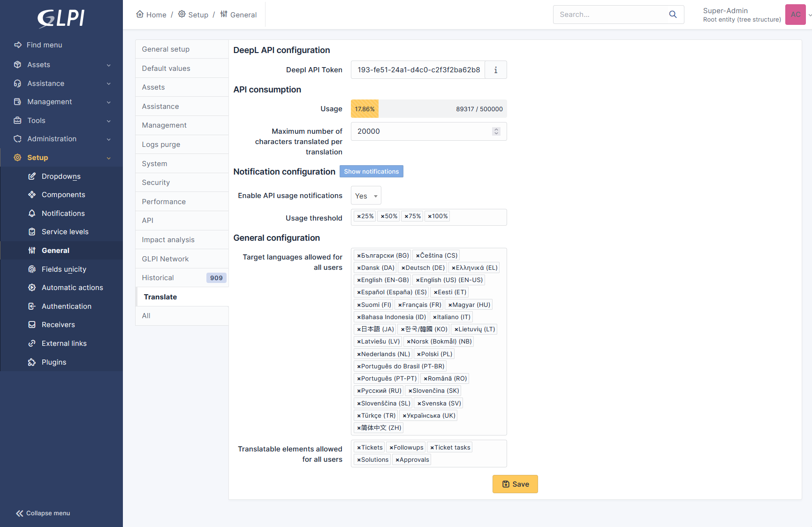Expand the Assistance sidebar menu chevron
The image size is (812, 527).
point(109,84)
